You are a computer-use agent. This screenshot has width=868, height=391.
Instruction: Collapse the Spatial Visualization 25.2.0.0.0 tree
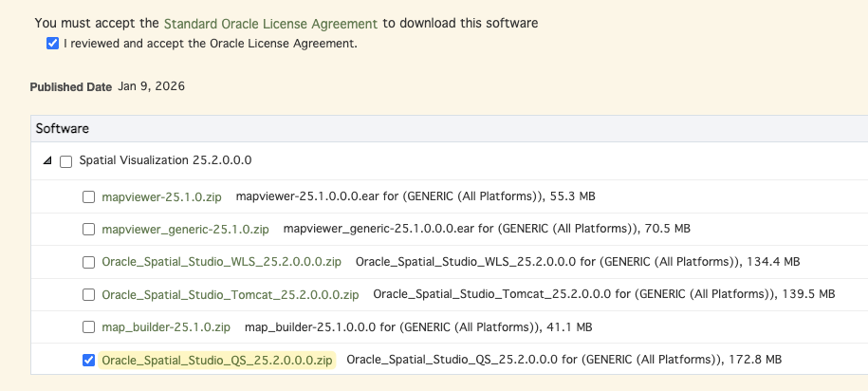tap(46, 161)
